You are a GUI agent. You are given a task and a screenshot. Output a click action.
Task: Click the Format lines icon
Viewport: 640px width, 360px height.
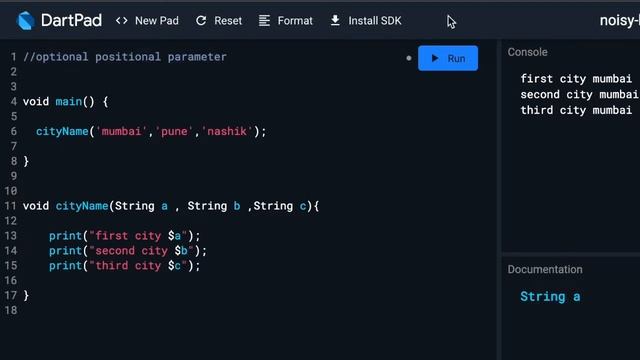coord(264,20)
